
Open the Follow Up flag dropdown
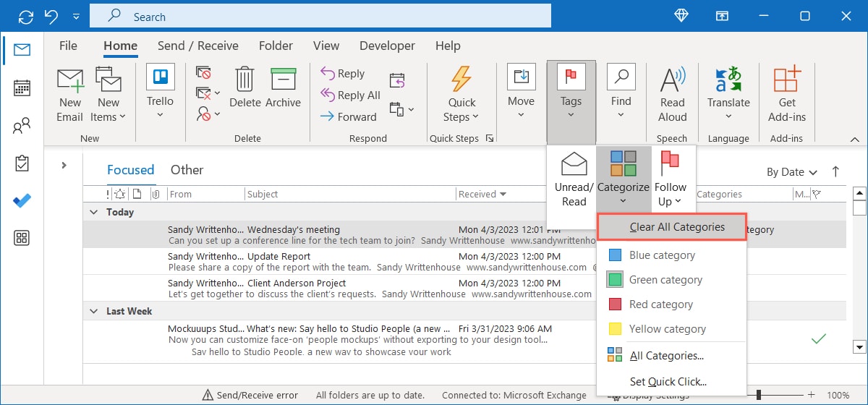pyautogui.click(x=671, y=179)
